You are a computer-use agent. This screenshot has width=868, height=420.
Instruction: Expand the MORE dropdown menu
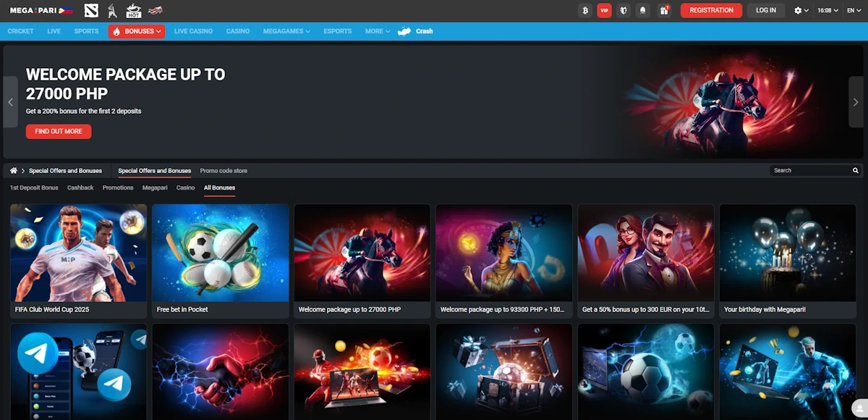pos(378,31)
